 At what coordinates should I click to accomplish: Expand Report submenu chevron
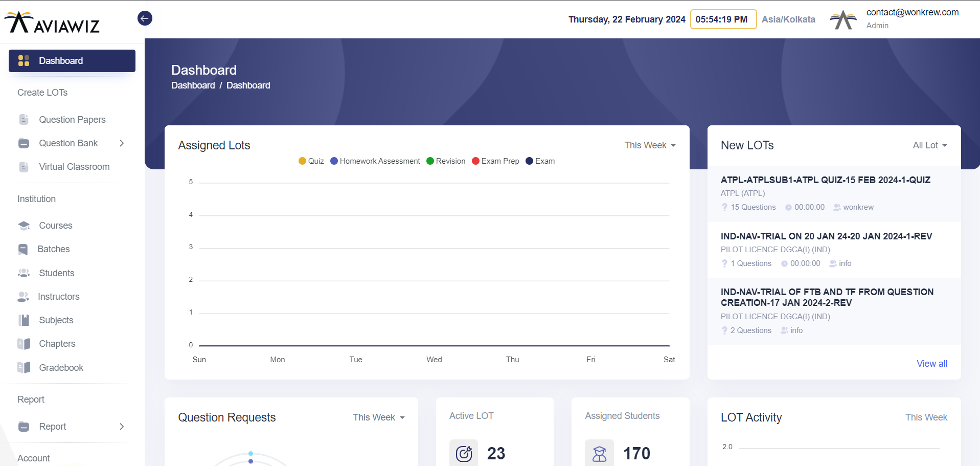[x=122, y=427]
